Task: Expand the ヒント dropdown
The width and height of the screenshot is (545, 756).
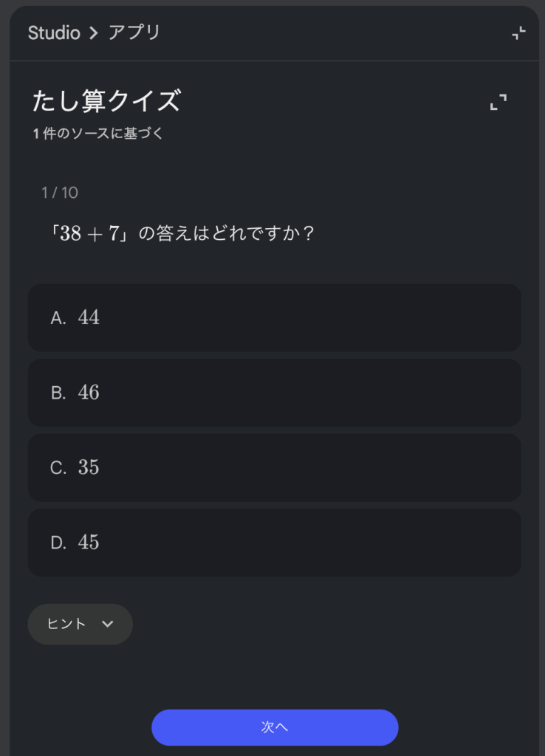Action: (80, 624)
